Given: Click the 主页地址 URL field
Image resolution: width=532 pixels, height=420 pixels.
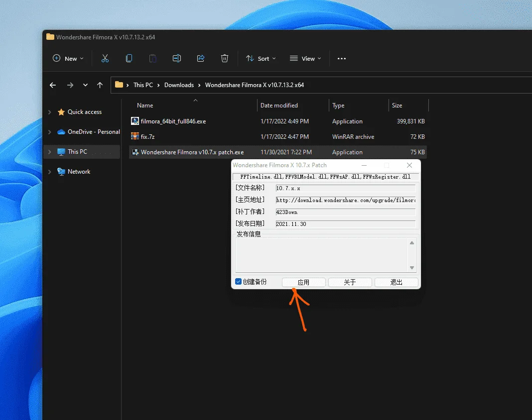Looking at the screenshot, I should (345, 200).
